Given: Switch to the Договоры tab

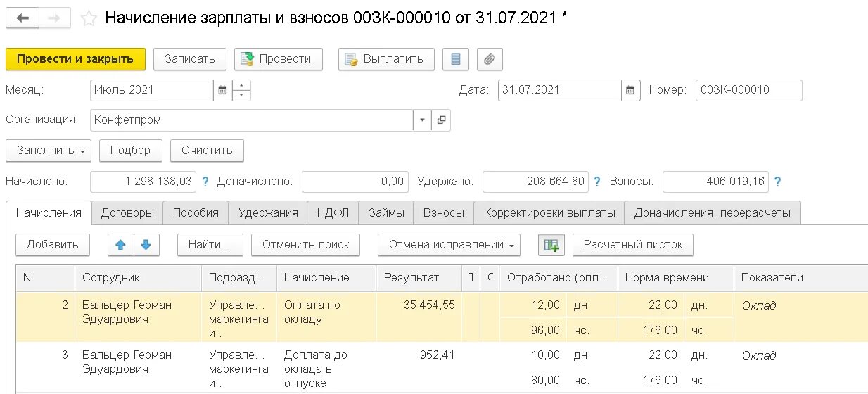Looking at the screenshot, I should (127, 212).
